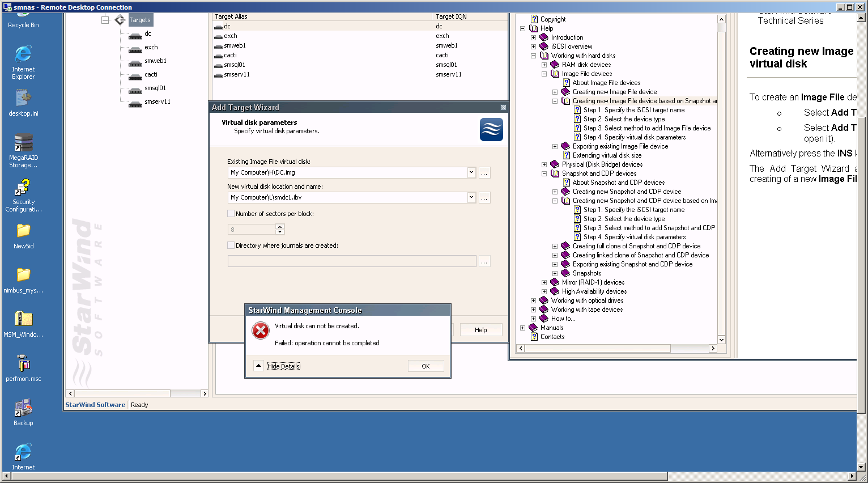Click the Introduction book icon
Viewport: 868px width, 483px height.
544,37
